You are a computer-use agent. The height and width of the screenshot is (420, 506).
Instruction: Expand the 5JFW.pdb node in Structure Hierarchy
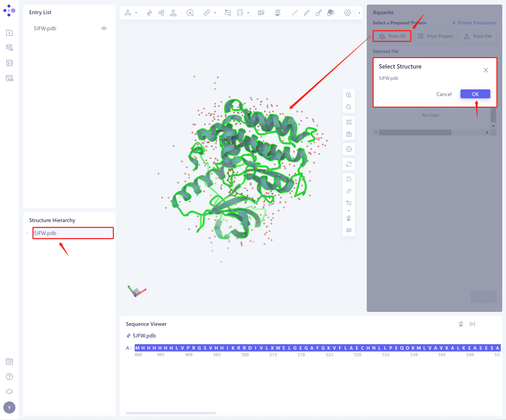point(27,233)
